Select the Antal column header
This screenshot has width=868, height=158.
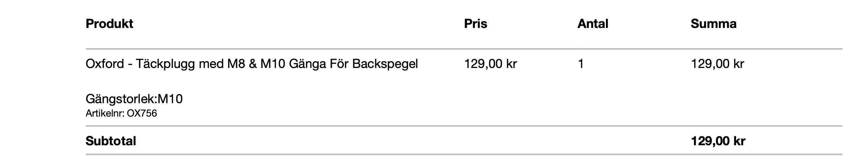point(592,24)
